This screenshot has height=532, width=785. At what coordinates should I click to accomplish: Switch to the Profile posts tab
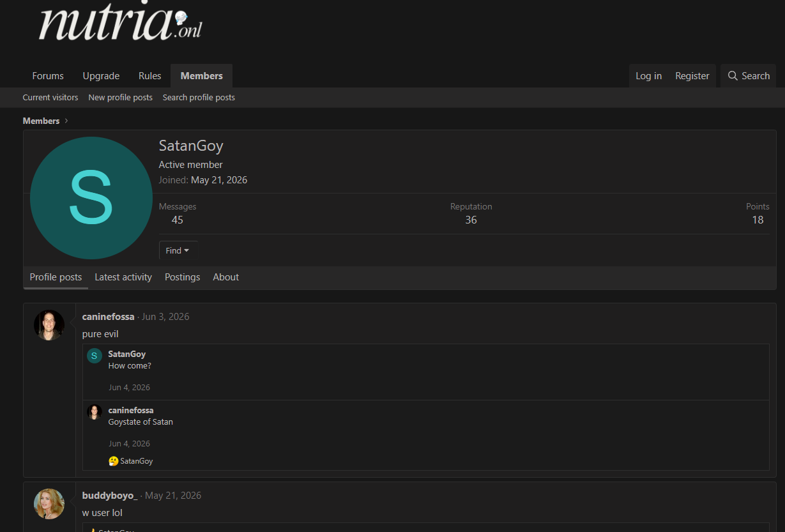(56, 277)
